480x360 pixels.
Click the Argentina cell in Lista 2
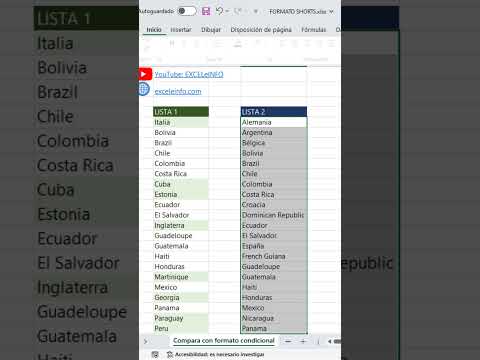coord(274,133)
